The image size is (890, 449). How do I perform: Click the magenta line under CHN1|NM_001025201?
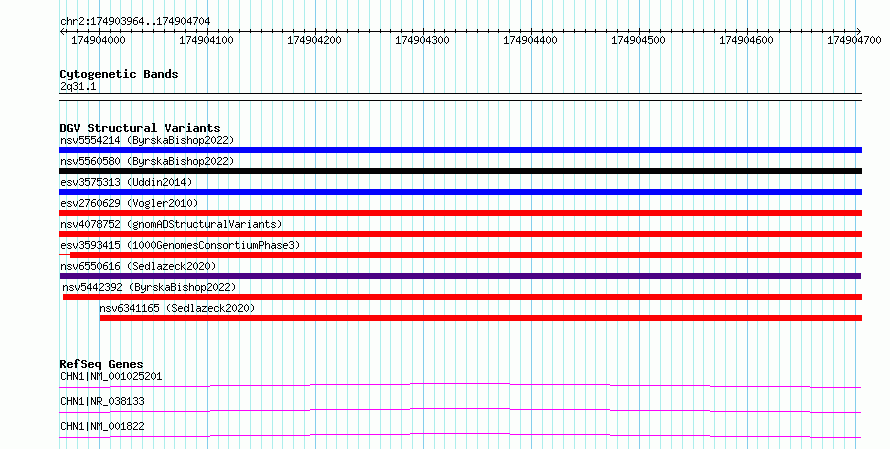click(x=460, y=385)
